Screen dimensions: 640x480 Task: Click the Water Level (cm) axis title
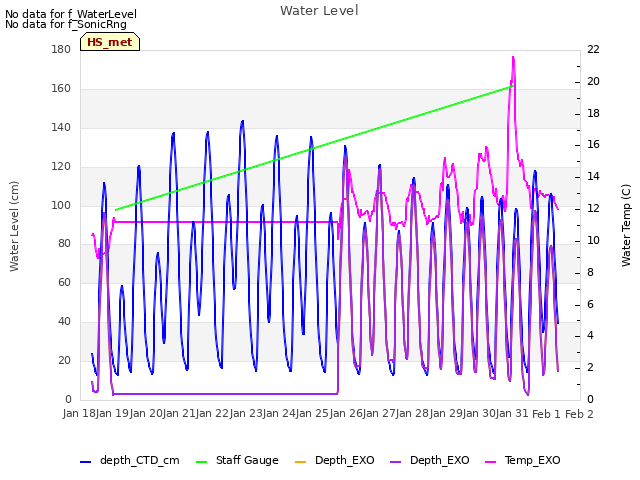14,226
